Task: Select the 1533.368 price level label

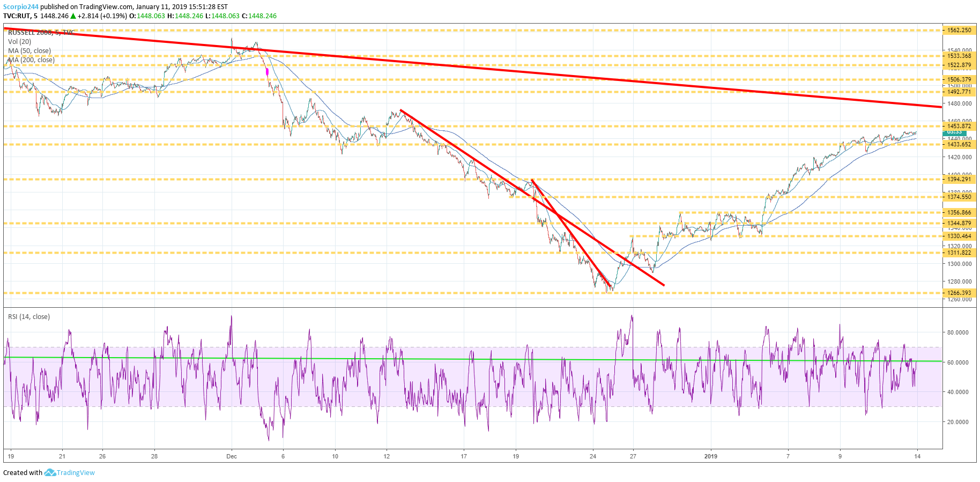Action: coord(959,56)
